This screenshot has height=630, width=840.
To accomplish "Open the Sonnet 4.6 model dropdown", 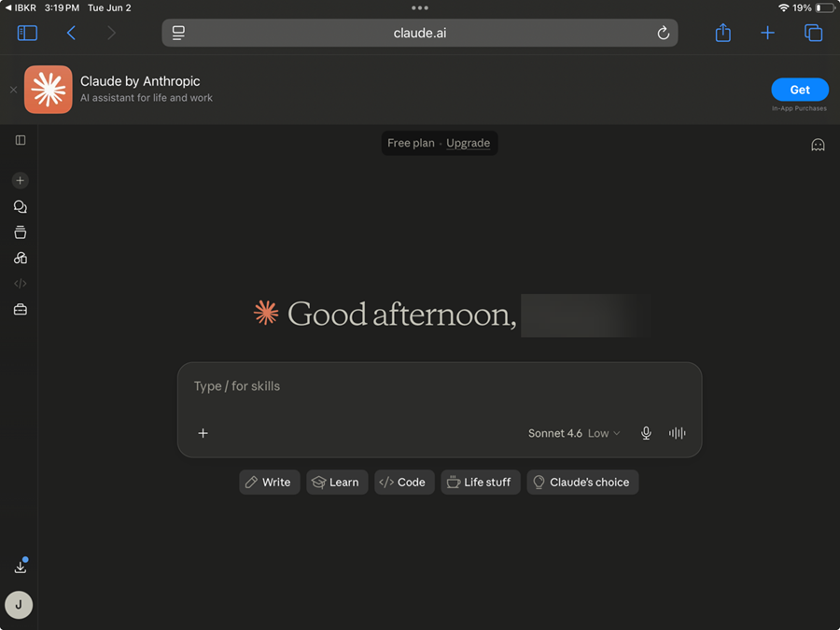I will 574,433.
